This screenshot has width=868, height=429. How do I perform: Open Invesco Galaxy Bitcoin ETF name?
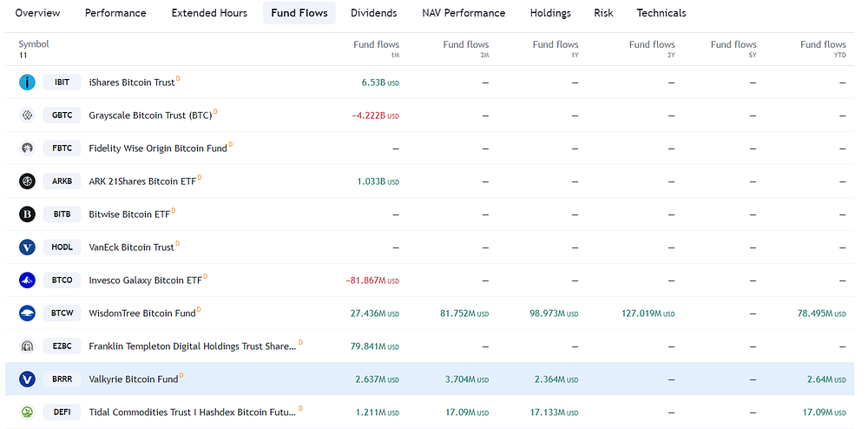(x=145, y=280)
